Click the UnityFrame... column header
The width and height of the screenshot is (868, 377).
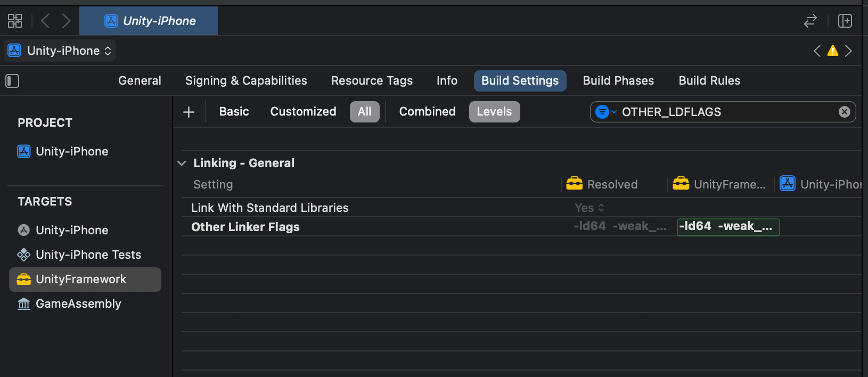(x=719, y=184)
